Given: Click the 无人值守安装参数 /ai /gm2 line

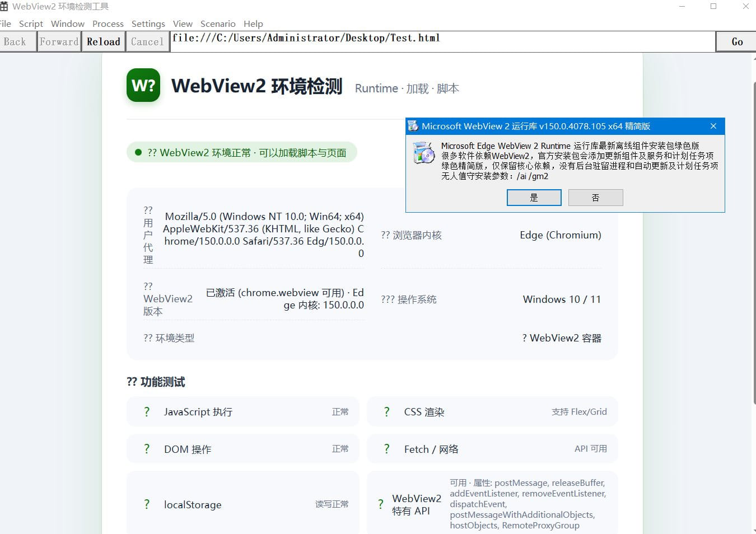Looking at the screenshot, I should (494, 176).
